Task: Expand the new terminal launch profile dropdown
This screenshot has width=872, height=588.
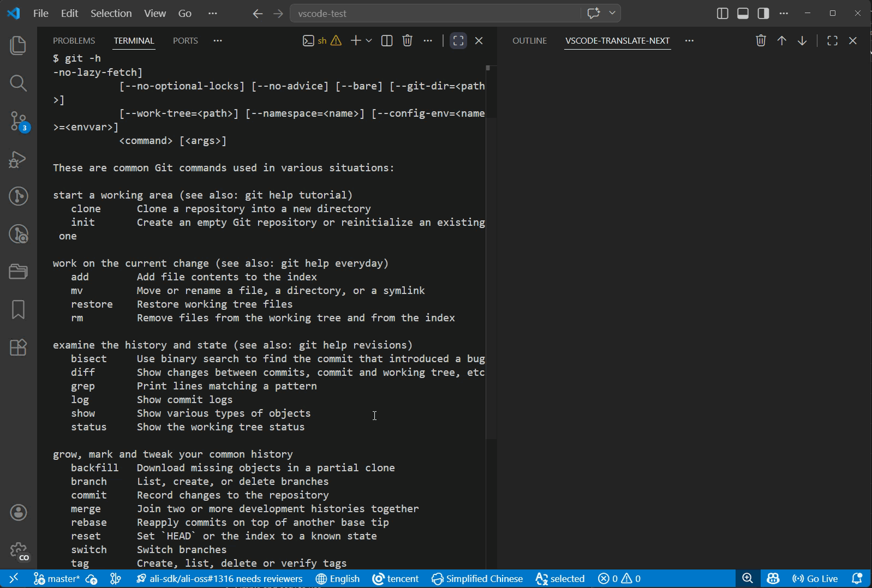Action: [x=369, y=40]
